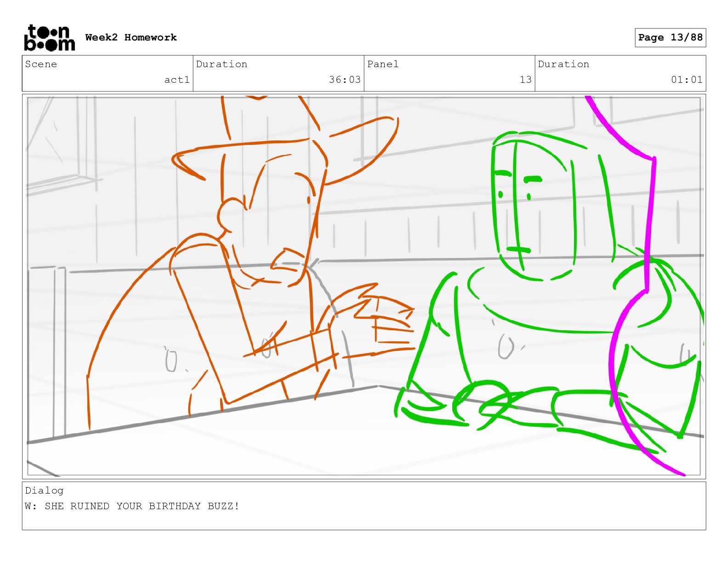Click the 'Panel' header label

[x=383, y=64]
